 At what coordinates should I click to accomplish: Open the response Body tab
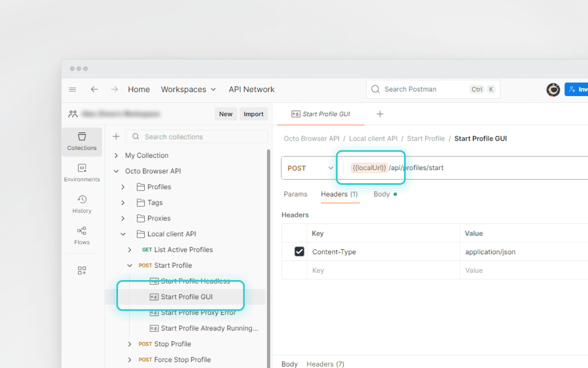[290, 364]
